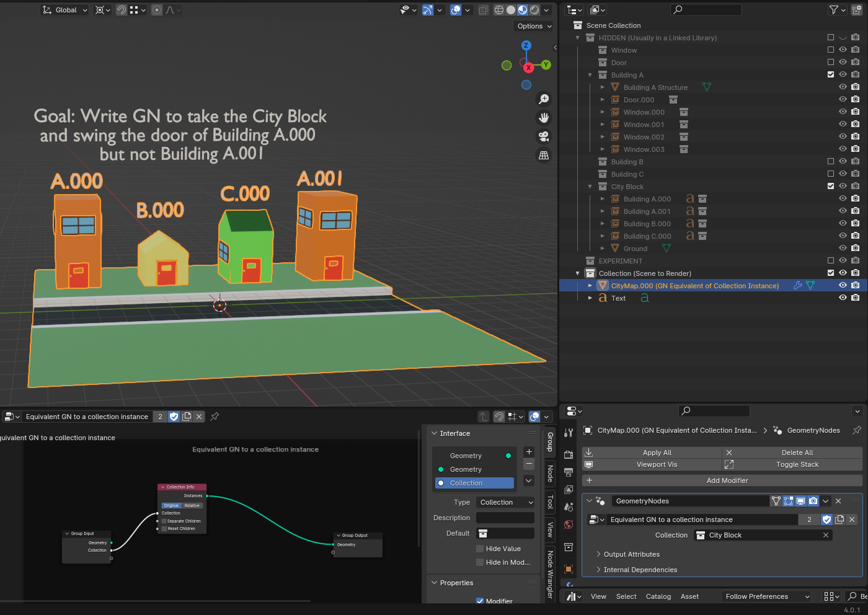Remove the GeometryNodes modifier with X icon

click(x=838, y=501)
